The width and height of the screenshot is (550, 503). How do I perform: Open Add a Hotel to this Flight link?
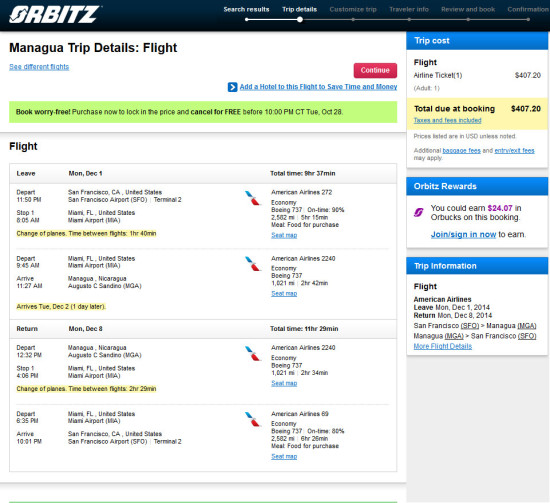point(318,87)
